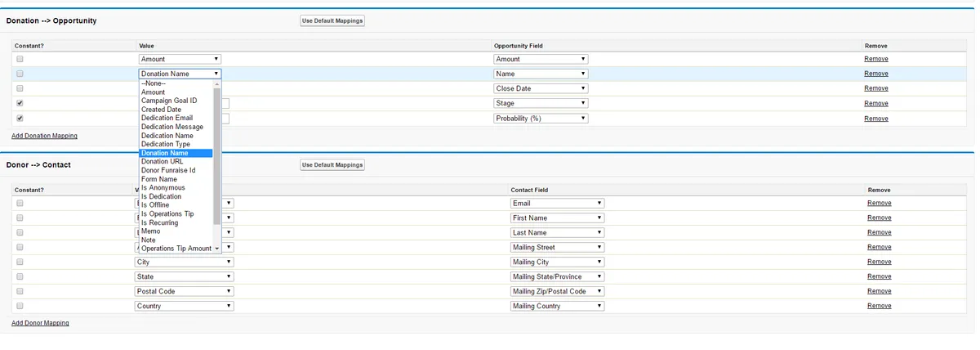Pick Is Recurring from the dropdown list
The width and height of the screenshot is (980, 350).
coord(176,222)
